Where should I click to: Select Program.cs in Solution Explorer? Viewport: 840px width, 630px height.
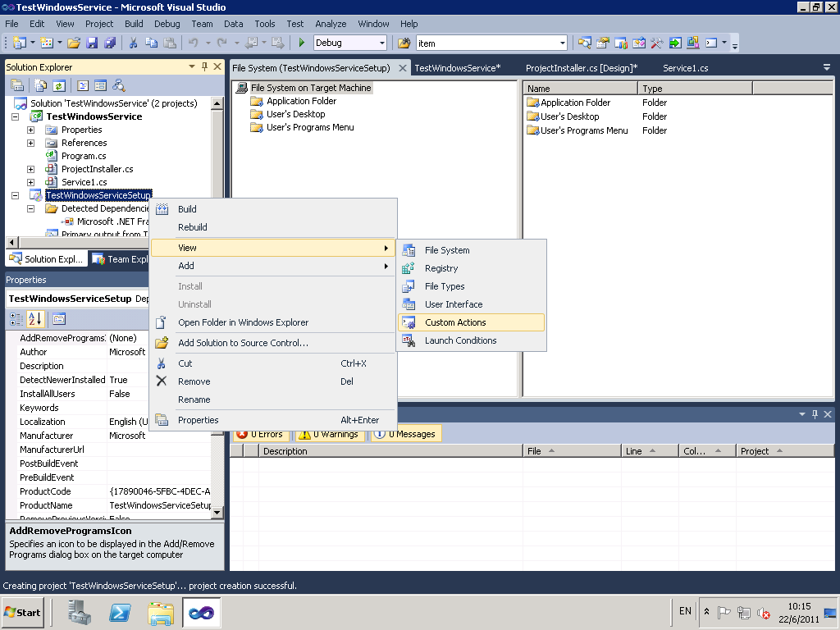84,156
